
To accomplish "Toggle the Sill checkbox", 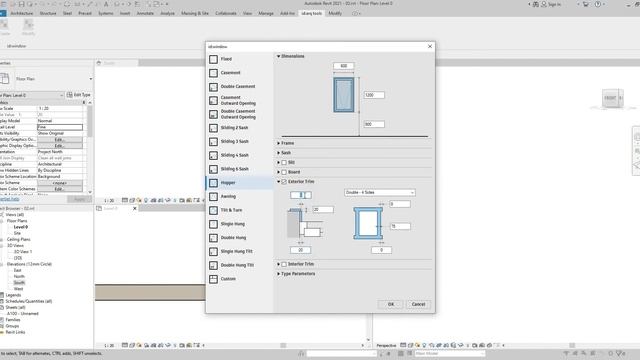I will (x=284, y=162).
